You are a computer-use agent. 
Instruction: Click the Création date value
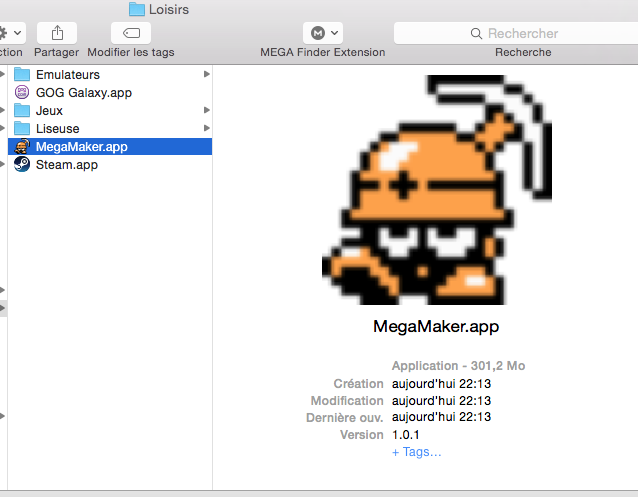(x=441, y=384)
